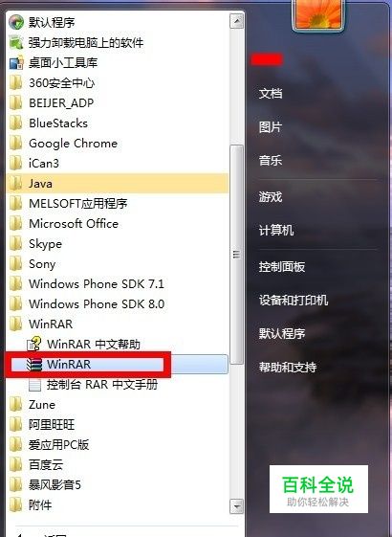The height and width of the screenshot is (537, 392).
Task: Open 桌面小工具库 gadget gallery icon
Action: (x=16, y=62)
